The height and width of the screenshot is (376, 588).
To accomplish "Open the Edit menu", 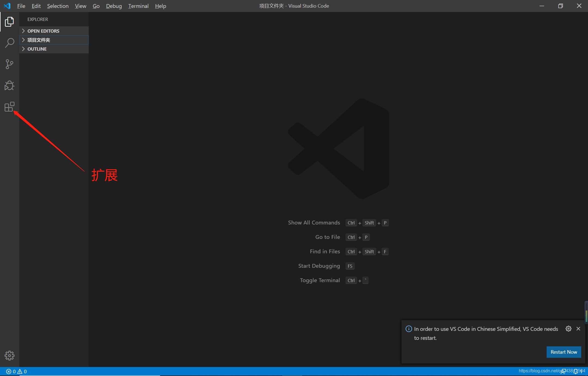I will pyautogui.click(x=36, y=6).
